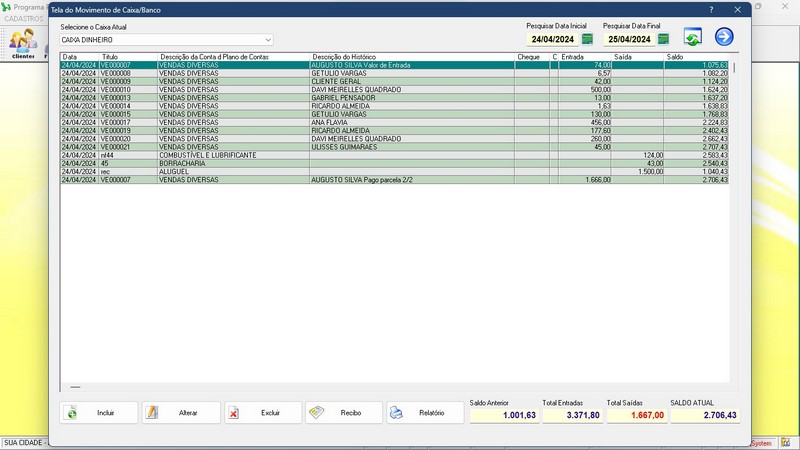The width and height of the screenshot is (800, 450).
Task: Click the help question mark in title bar
Action: [711, 9]
